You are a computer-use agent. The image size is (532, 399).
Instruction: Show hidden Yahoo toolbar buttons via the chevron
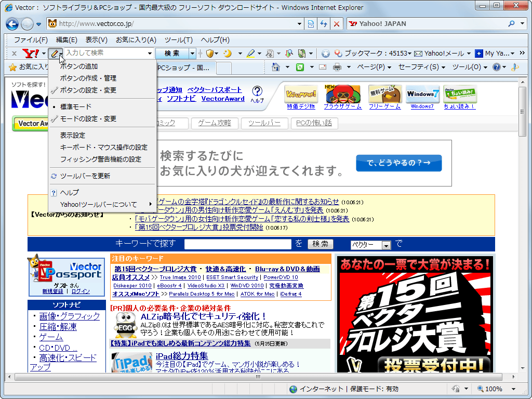coord(522,53)
